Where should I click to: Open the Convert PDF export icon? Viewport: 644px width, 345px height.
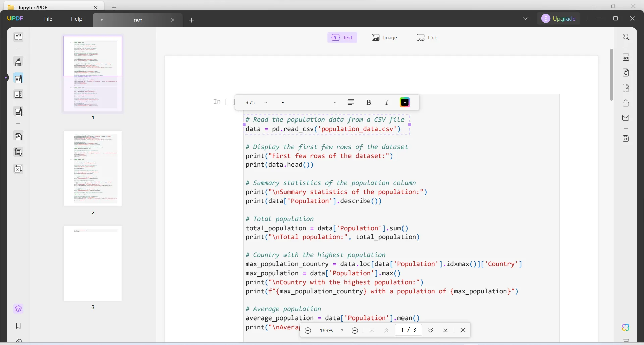tap(626, 72)
